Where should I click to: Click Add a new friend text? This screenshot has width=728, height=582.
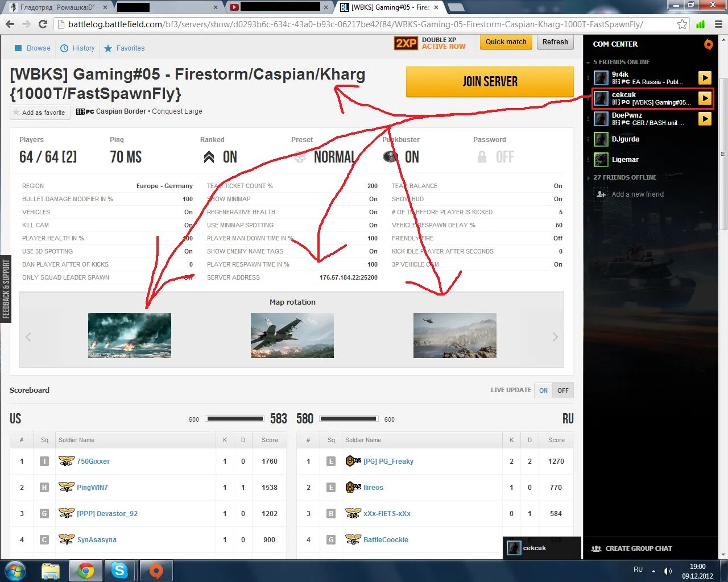pyautogui.click(x=638, y=194)
